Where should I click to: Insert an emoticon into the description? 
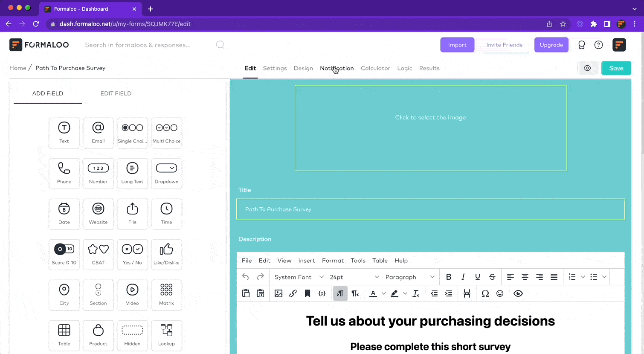click(x=499, y=293)
